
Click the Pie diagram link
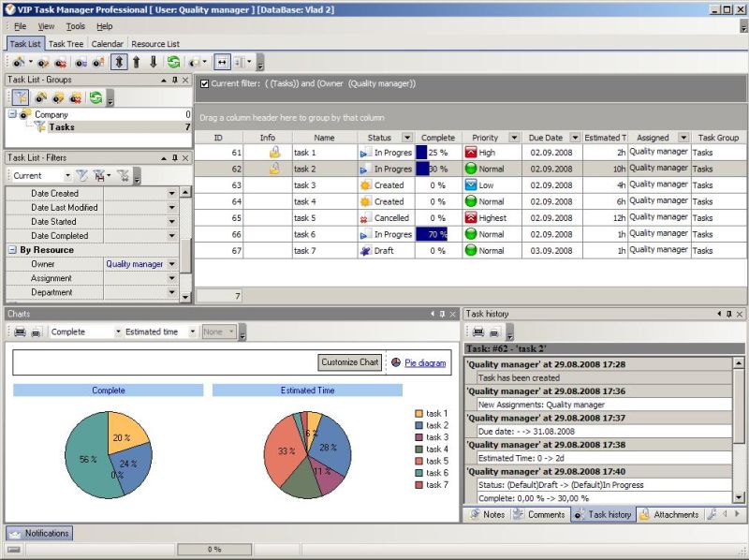[424, 362]
